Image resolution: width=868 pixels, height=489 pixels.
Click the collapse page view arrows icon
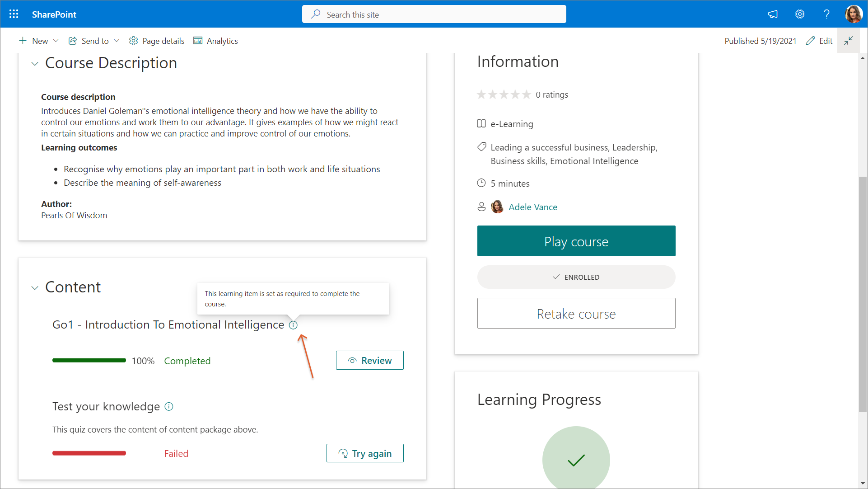point(849,41)
